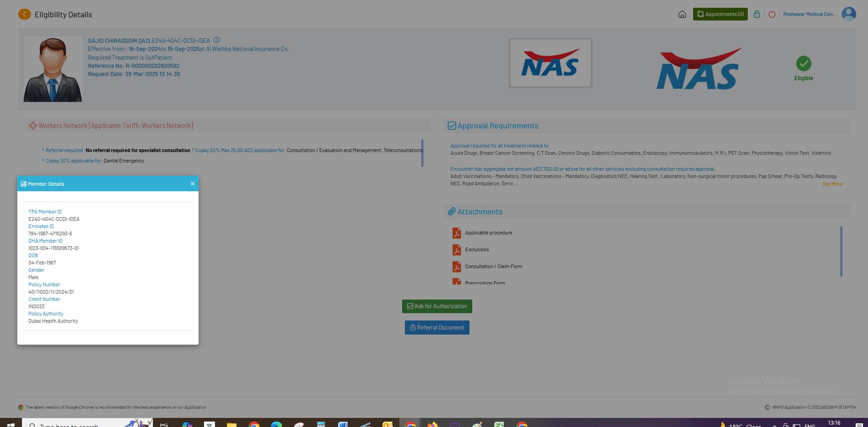
Task: Click the Chrome icon in the footer notice
Action: tap(21, 407)
